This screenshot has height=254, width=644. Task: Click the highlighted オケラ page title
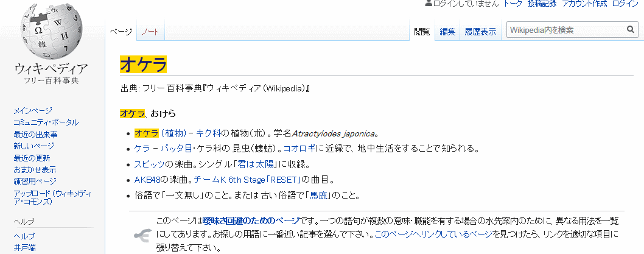coord(143,65)
